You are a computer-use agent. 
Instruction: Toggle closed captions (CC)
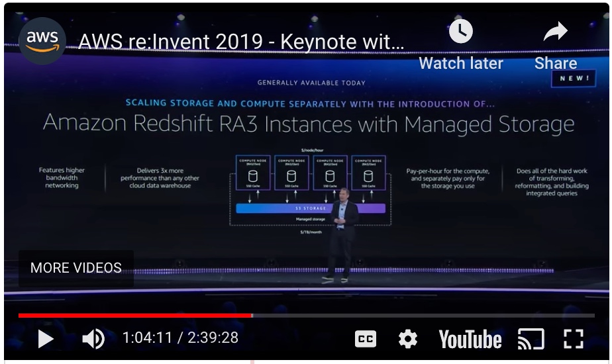coord(366,339)
